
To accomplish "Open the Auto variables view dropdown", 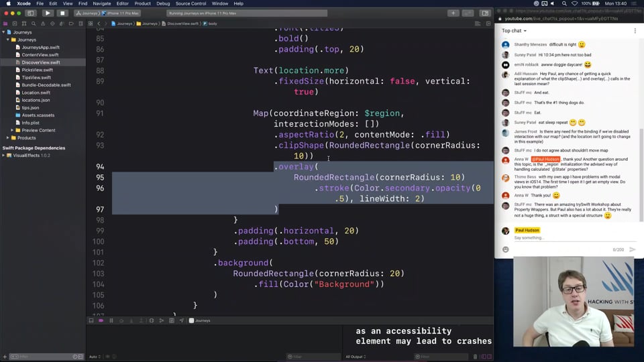I will [x=95, y=357].
